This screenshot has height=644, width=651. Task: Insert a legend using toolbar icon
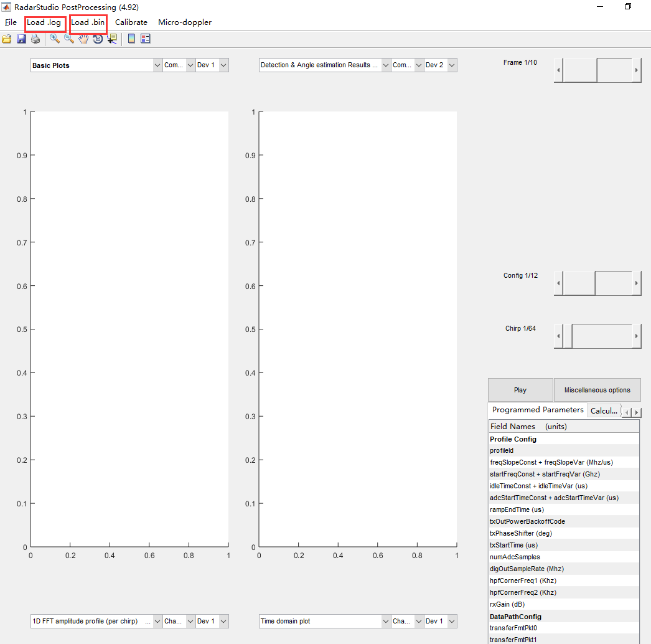[x=145, y=39]
